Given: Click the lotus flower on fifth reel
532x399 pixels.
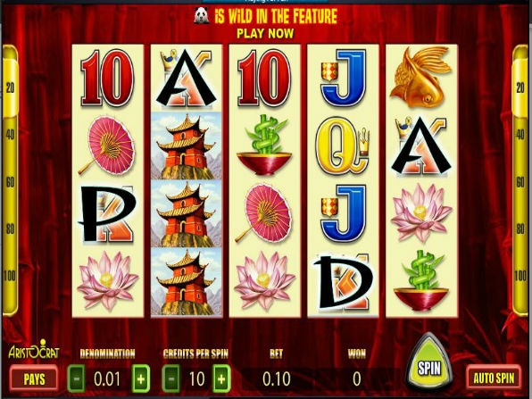Looking at the screenshot, I should tap(421, 213).
